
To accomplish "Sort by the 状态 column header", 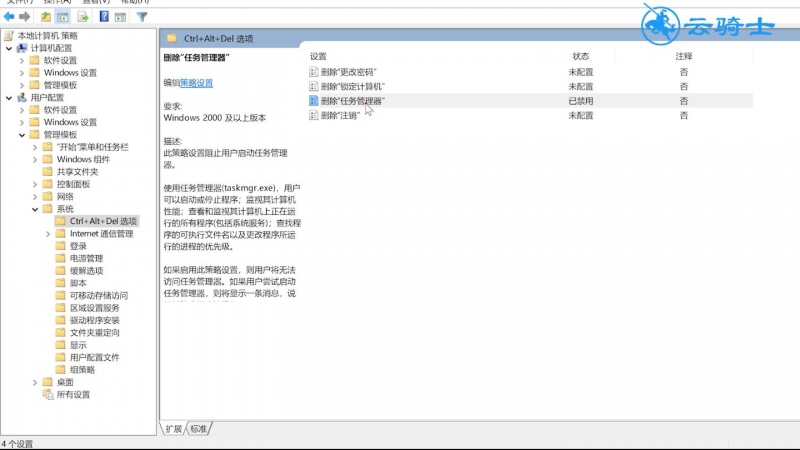I will click(x=581, y=56).
